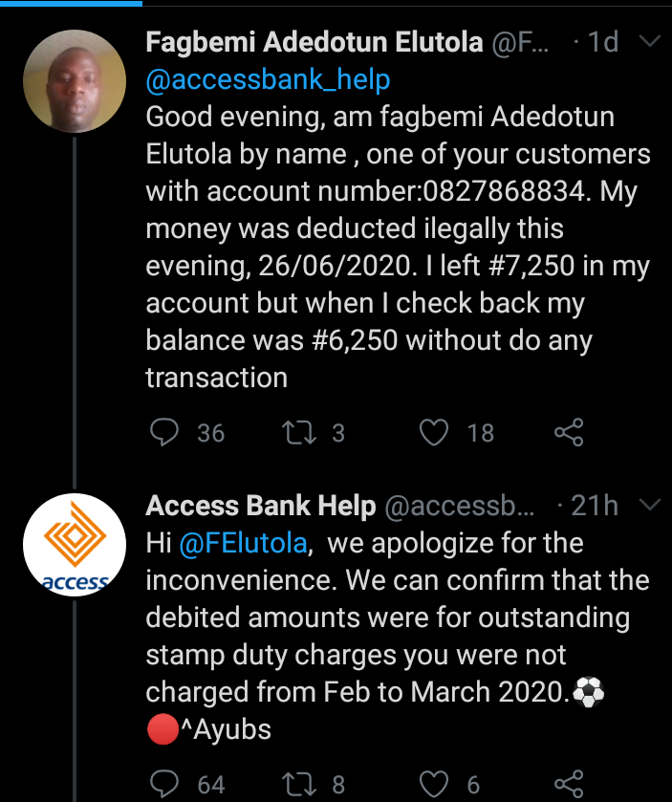This screenshot has height=802, width=672.
Task: View the 36 replies count
Action: (x=210, y=433)
